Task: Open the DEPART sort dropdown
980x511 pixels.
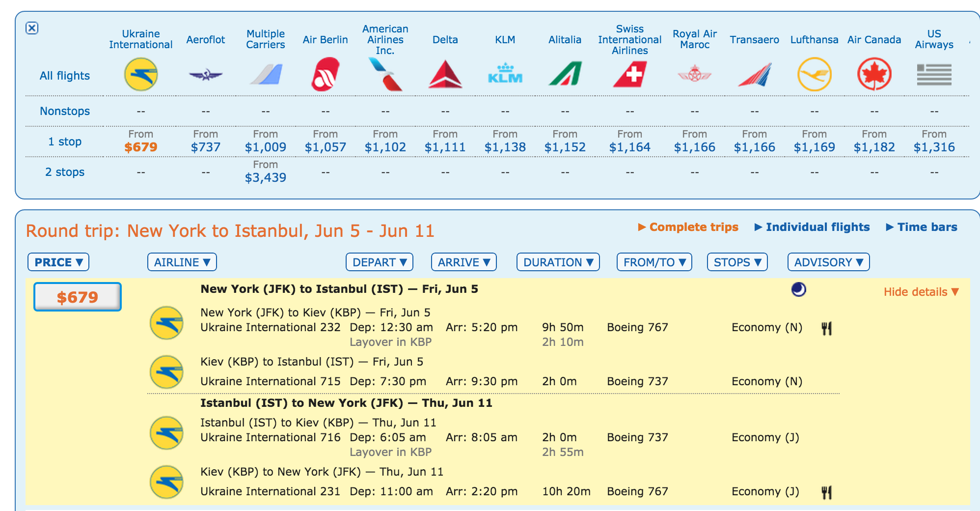Action: [380, 262]
